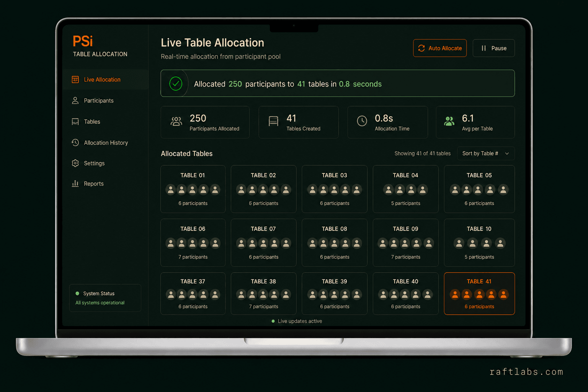Click the Tables icon in sidebar
588x392 pixels.
75,122
